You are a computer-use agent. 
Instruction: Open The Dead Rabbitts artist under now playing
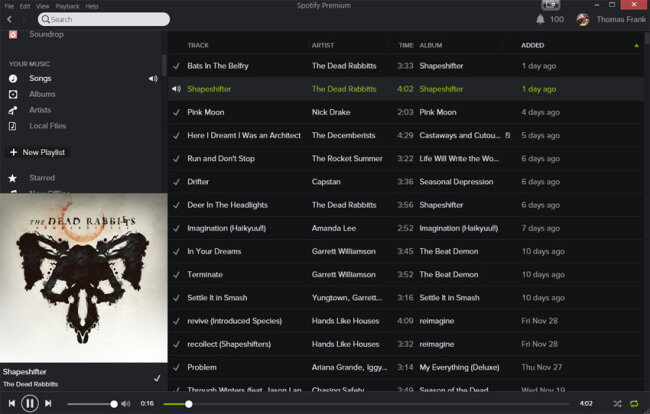[x=31, y=384]
